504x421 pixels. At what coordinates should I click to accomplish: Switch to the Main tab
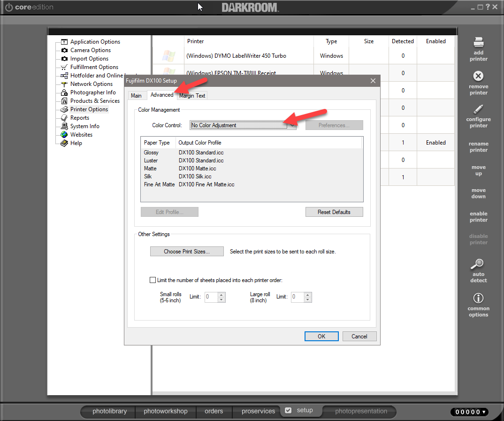(136, 95)
